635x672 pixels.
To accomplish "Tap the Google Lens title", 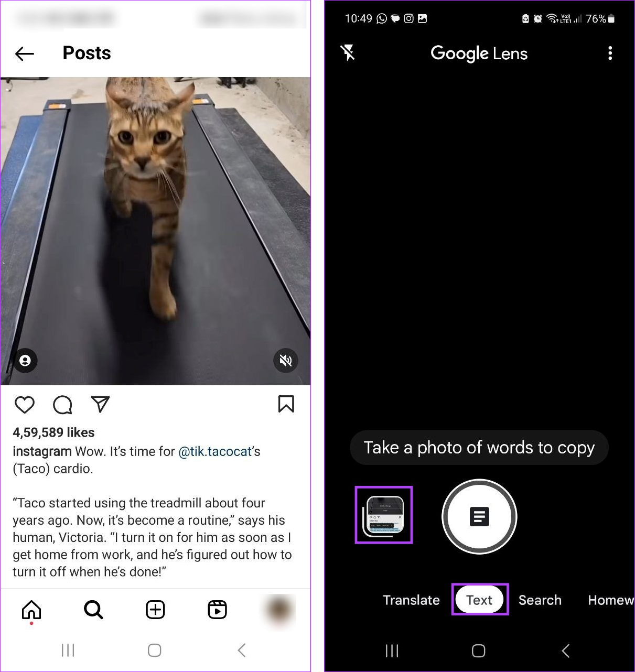I will [479, 53].
